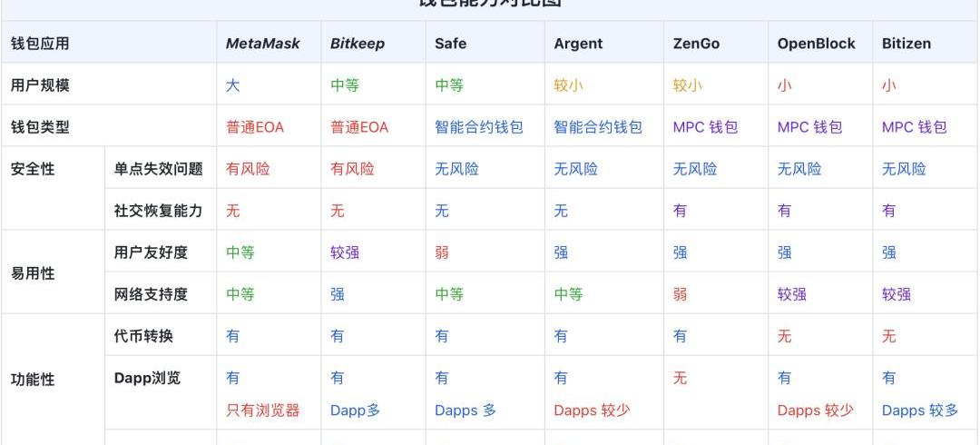Screen dimensions: 980x445
Task: Select the 用户规模 row label
Action: pyautogui.click(x=40, y=85)
